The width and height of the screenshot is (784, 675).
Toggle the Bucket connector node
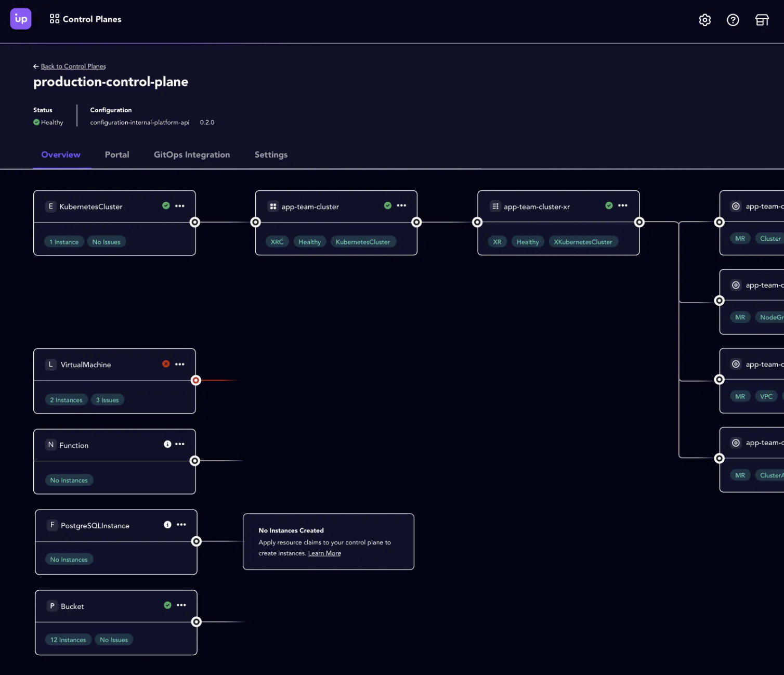(x=197, y=622)
